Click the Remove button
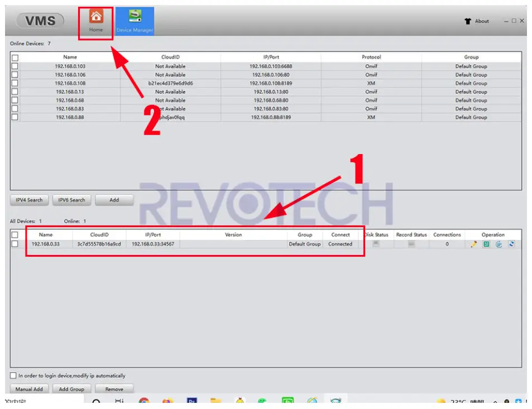The width and height of the screenshot is (532, 409). tap(114, 389)
